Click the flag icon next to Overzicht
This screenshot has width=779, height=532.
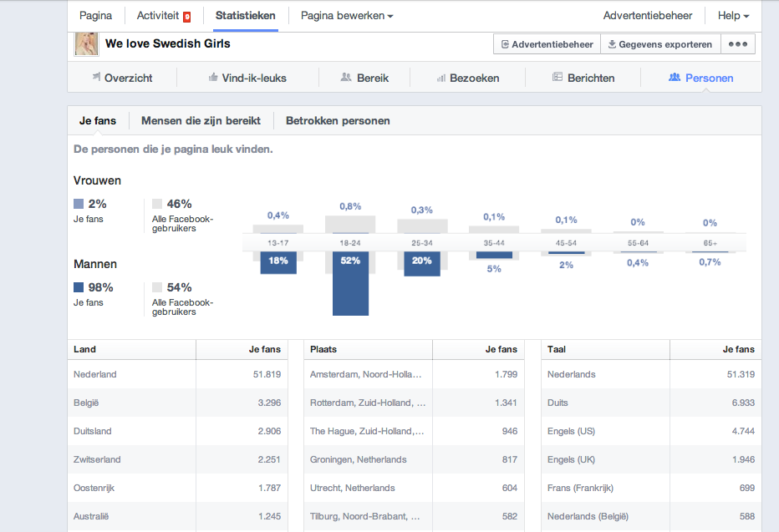click(96, 77)
